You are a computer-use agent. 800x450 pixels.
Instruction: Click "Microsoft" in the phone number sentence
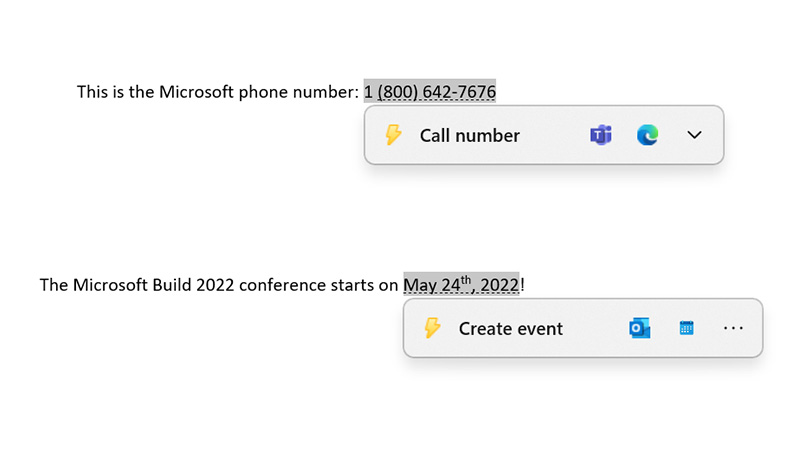198,92
